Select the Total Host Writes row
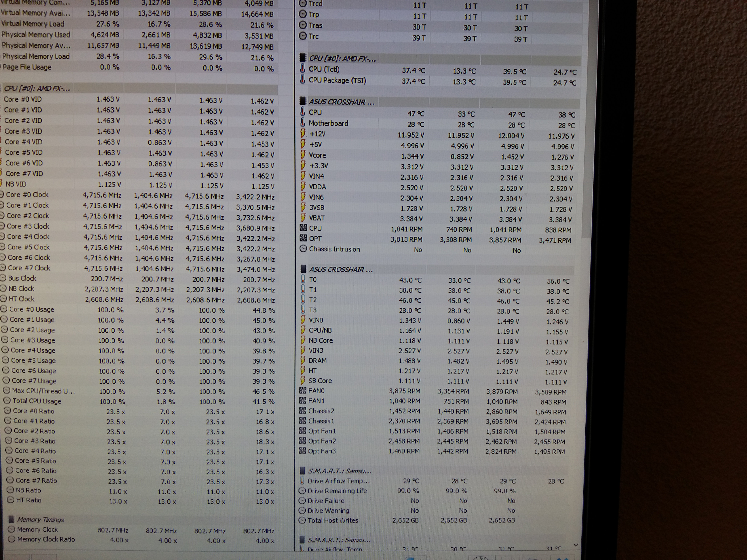 point(333,520)
